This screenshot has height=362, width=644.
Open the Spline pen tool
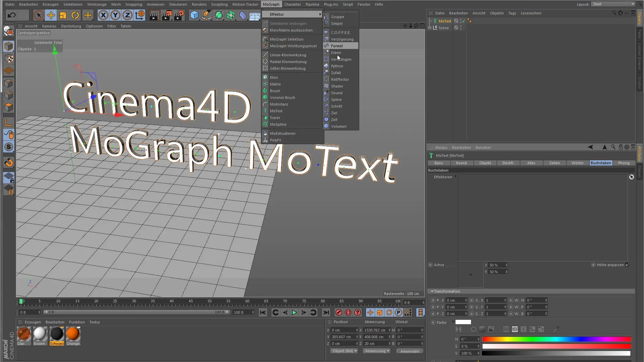(x=207, y=15)
